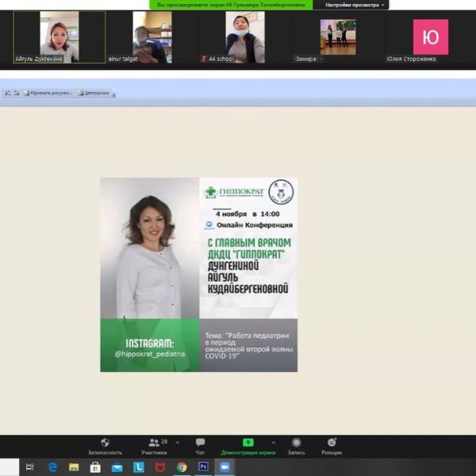This screenshot has height=476, width=476.
Task: Click the Windows search box on the taskbar
Action: click(x=10, y=467)
